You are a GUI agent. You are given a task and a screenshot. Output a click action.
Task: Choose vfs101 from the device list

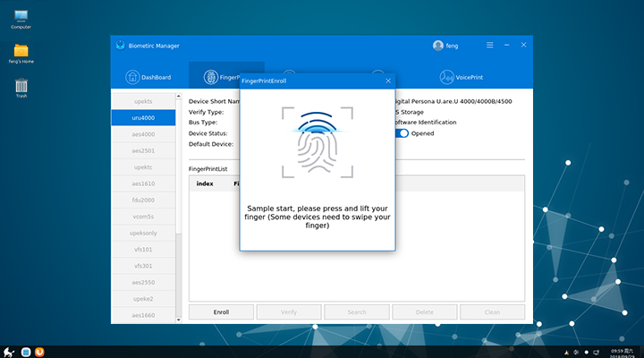(143, 249)
